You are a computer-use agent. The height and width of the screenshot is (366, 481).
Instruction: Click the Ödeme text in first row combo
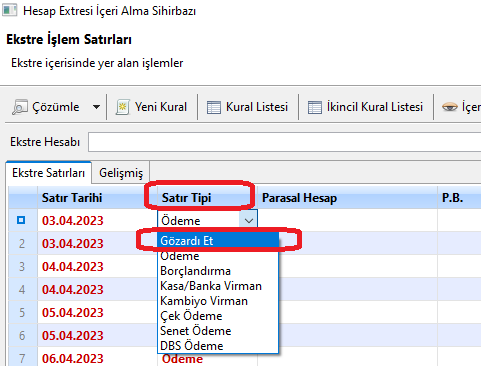tap(181, 221)
